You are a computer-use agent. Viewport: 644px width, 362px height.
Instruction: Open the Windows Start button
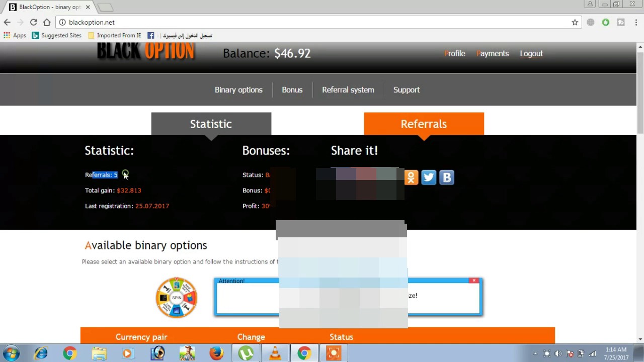[11, 353]
